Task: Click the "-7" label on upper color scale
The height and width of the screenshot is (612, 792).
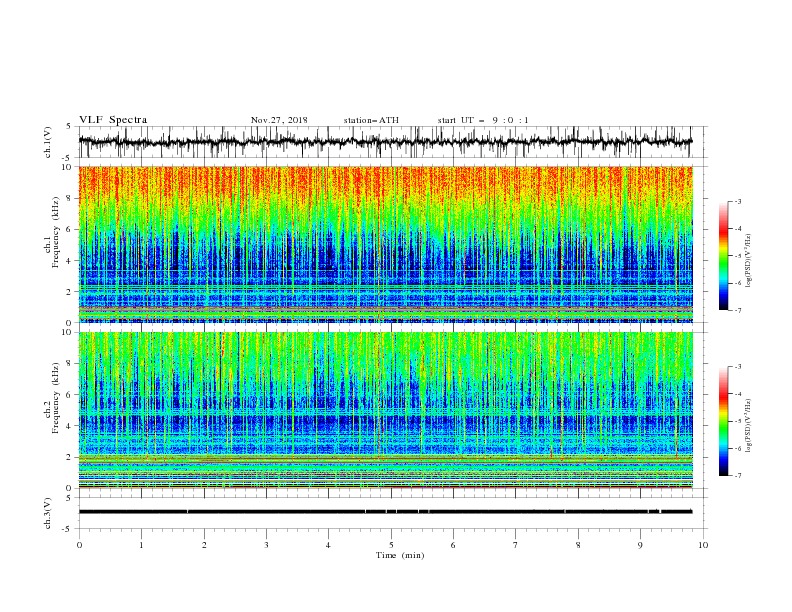Action: pyautogui.click(x=737, y=310)
